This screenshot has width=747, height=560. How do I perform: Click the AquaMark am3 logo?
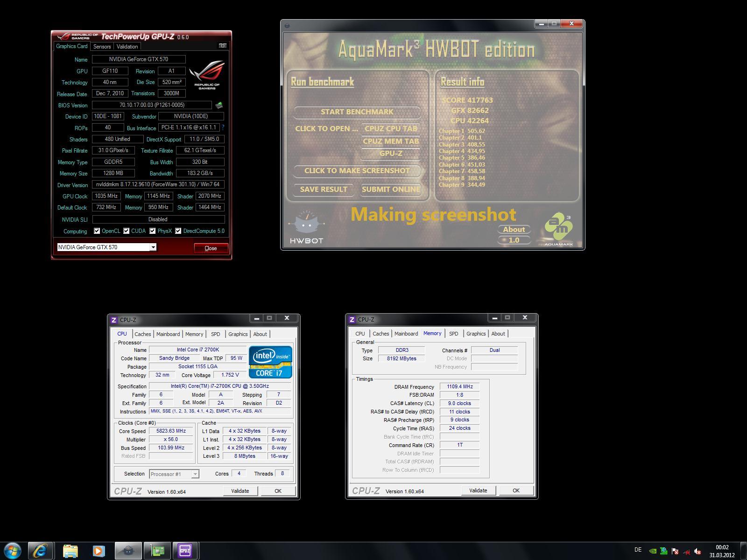pos(559,229)
